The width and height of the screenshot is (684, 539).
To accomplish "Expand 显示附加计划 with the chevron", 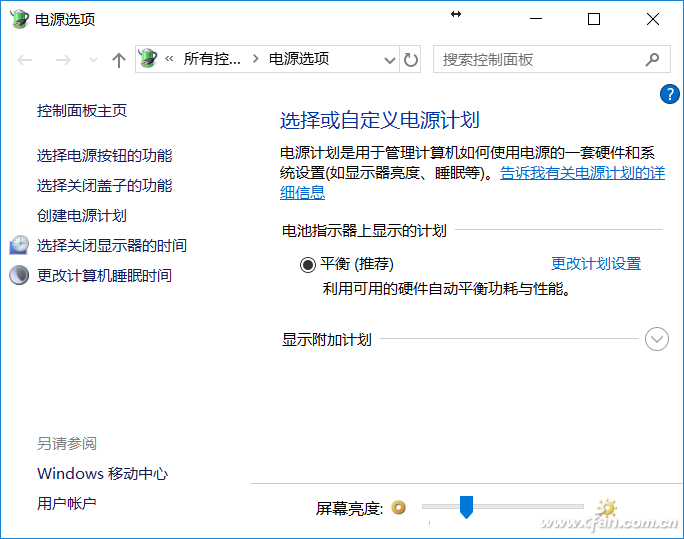I will click(x=657, y=339).
